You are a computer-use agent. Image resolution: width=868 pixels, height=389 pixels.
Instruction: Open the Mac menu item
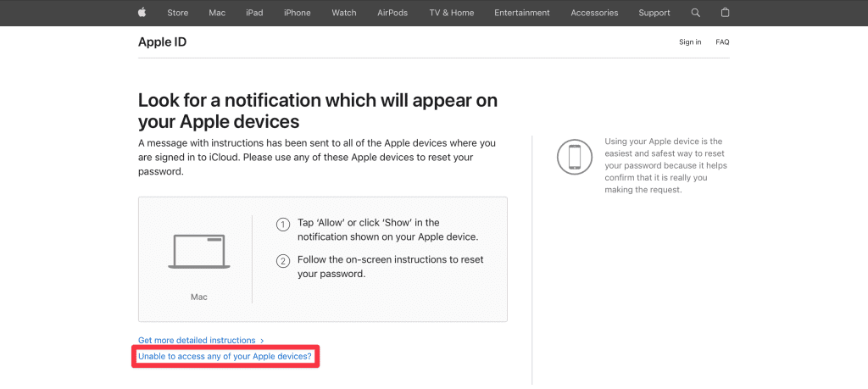[217, 13]
